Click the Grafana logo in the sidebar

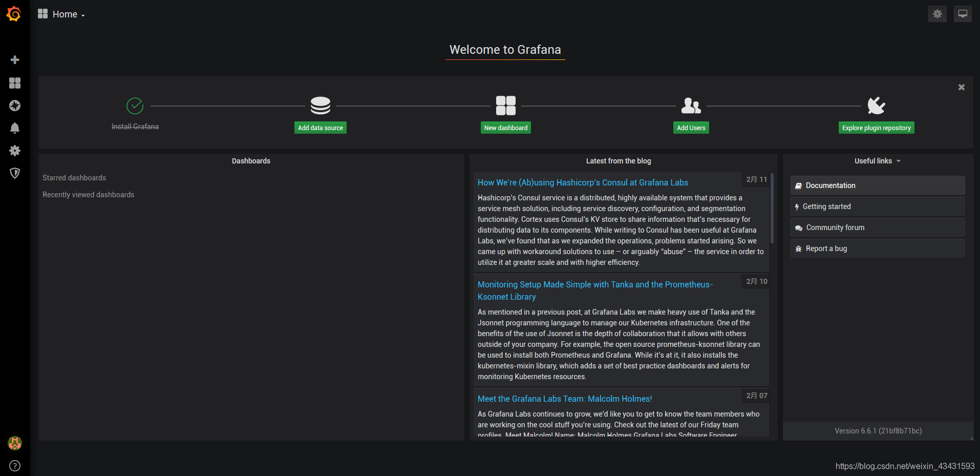[14, 14]
